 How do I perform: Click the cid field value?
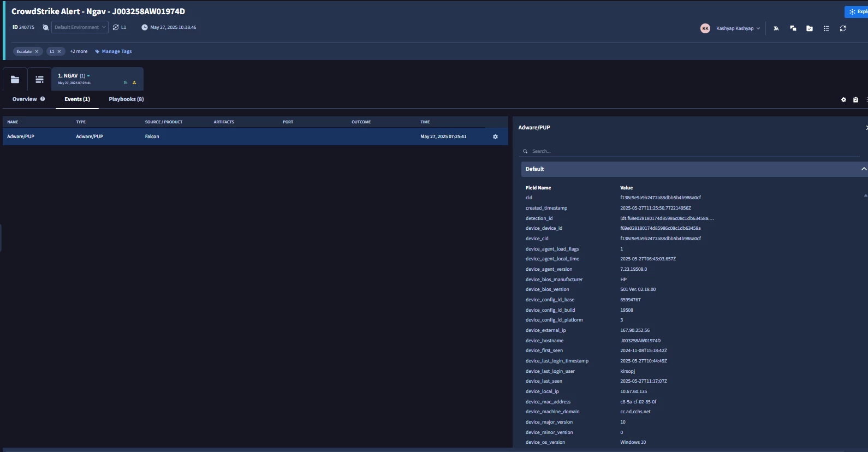[x=661, y=198]
